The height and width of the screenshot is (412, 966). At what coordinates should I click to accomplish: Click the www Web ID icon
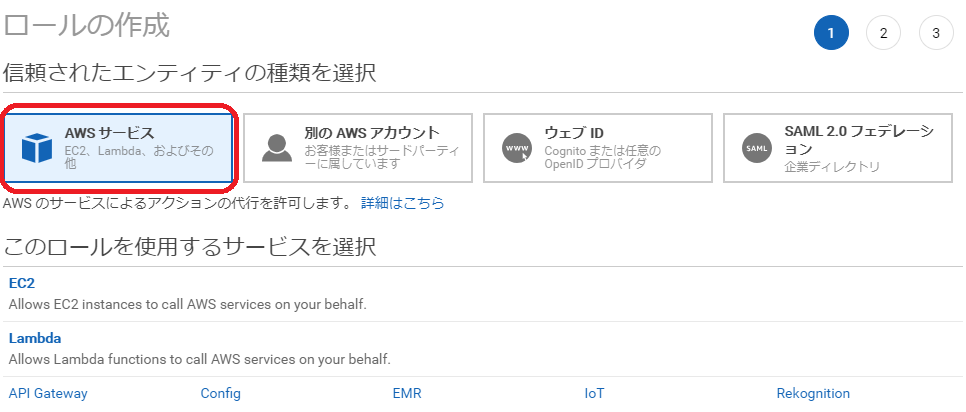click(516, 148)
